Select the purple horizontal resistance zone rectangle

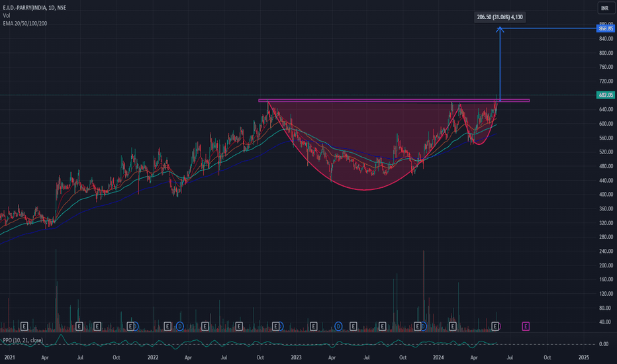pos(394,101)
